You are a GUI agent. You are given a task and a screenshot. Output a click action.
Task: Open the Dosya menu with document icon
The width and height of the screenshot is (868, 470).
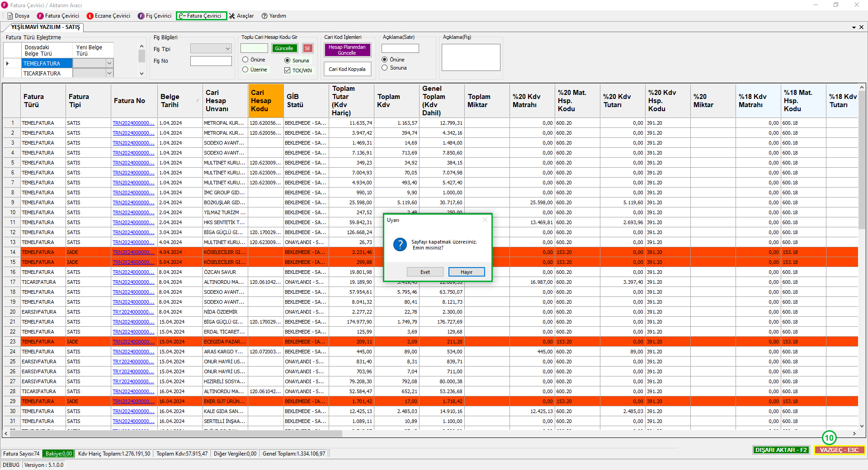coord(18,16)
